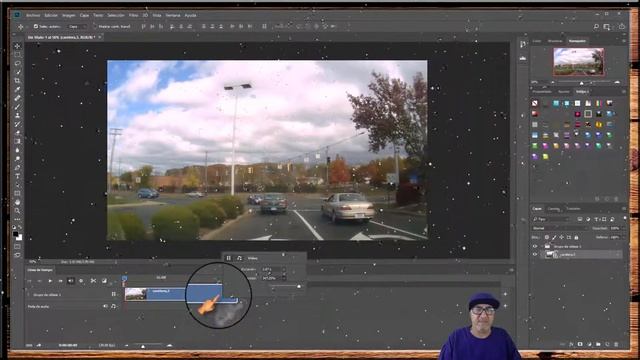640x360 pixels.
Task: Select the Crop tool
Action: pyautogui.click(x=17, y=81)
